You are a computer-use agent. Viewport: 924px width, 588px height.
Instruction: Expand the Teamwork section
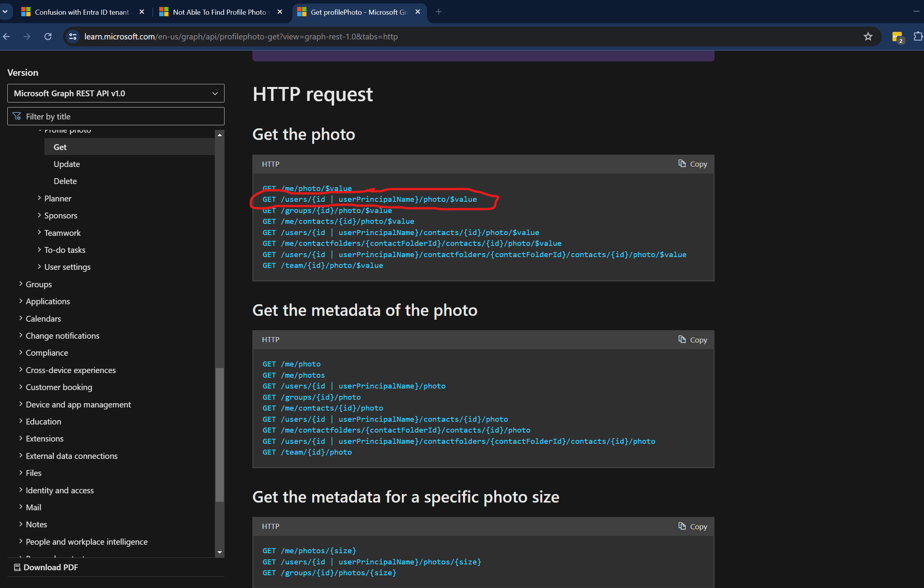tap(62, 233)
